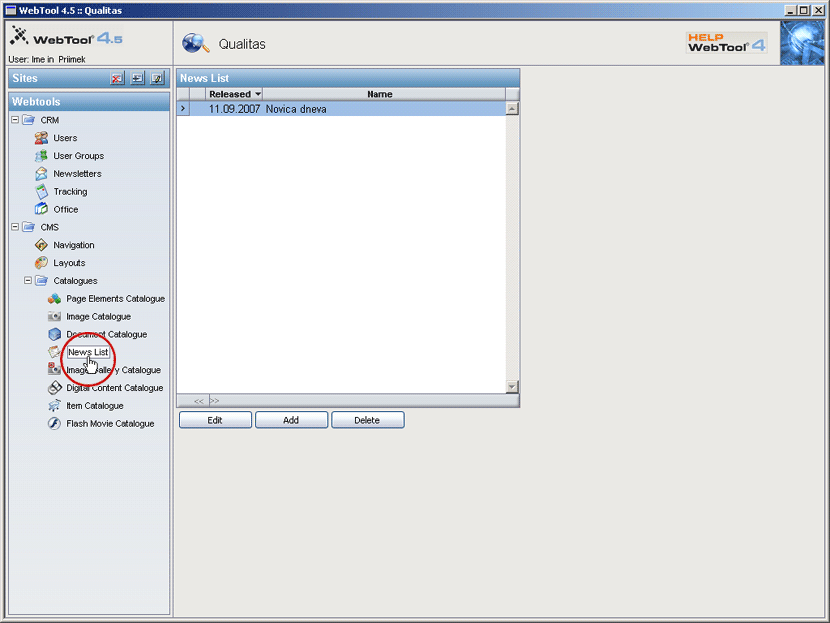Viewport: 830px width, 623px height.
Task: Click the edit site icon in Sites header
Action: click(156, 78)
